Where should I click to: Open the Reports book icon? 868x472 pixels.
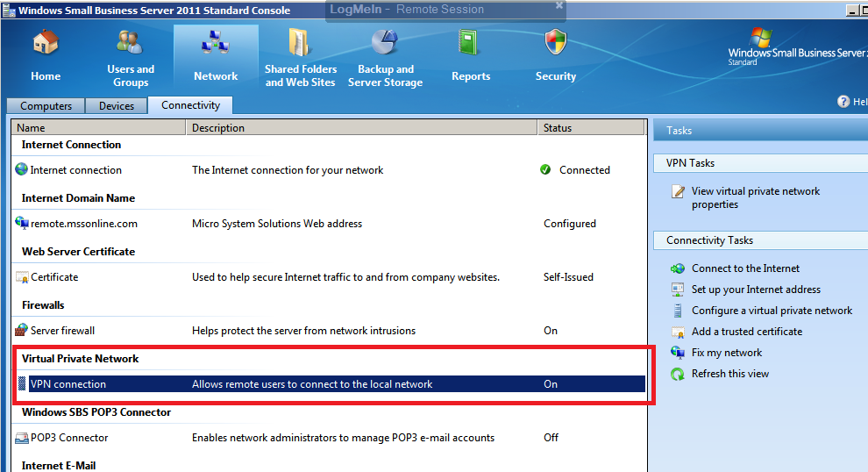click(x=468, y=43)
